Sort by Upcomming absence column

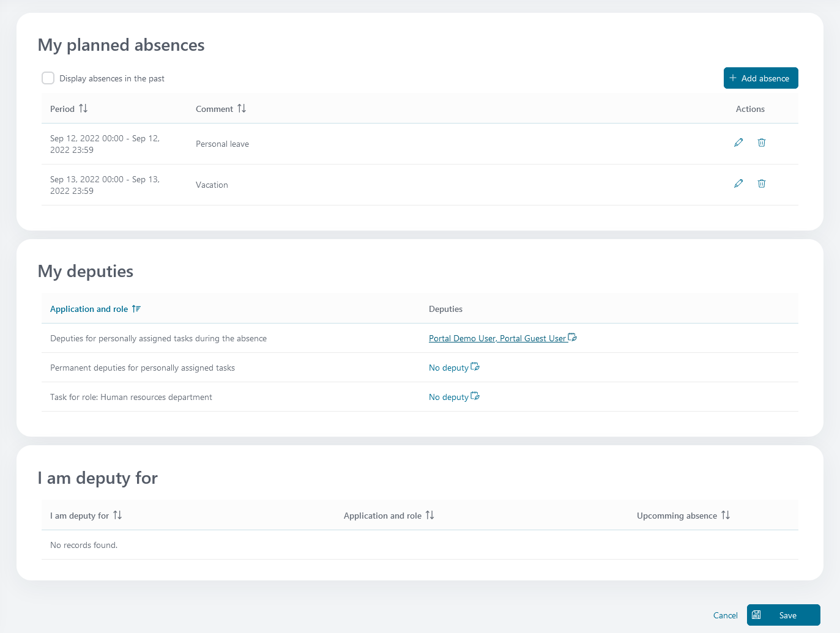click(726, 515)
